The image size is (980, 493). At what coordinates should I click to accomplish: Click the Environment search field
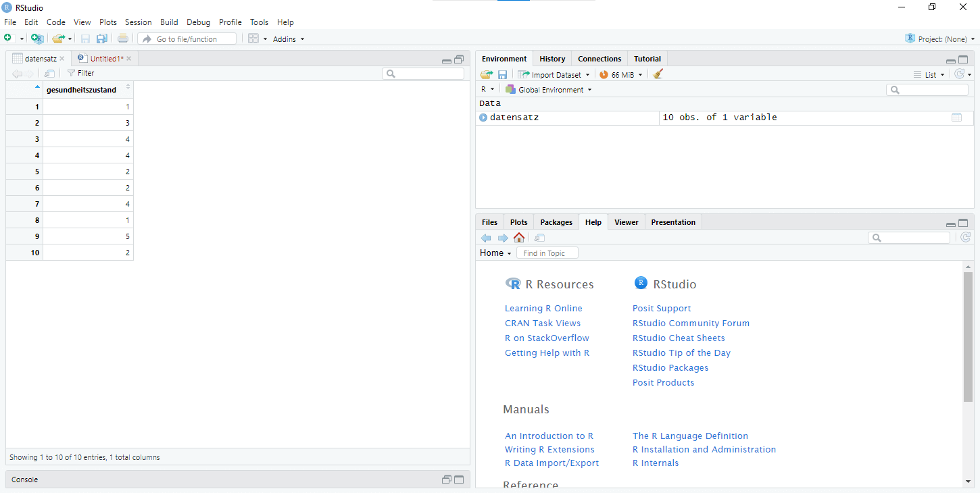click(927, 89)
